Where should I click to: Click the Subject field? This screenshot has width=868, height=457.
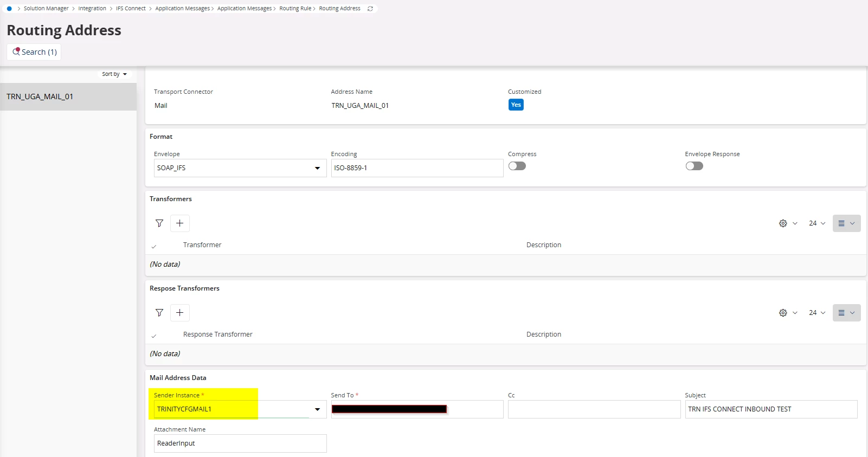coord(771,409)
